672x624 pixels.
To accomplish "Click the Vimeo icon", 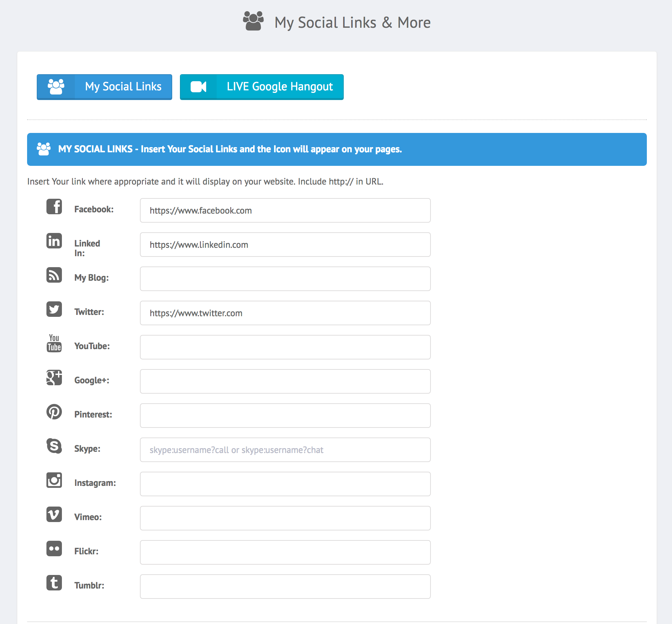I will [x=54, y=514].
